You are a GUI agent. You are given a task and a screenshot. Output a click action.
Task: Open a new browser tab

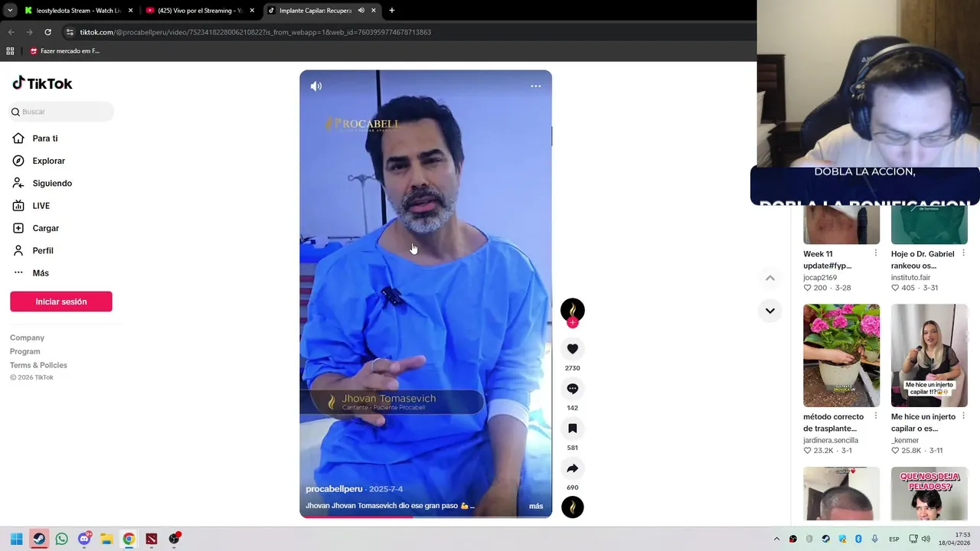tap(392, 11)
